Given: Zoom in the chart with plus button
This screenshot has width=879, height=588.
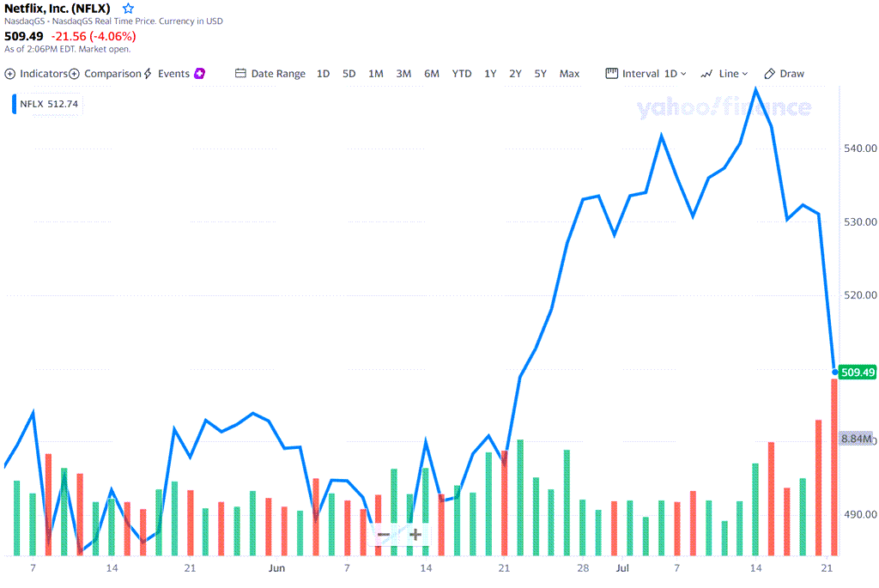Looking at the screenshot, I should click(x=415, y=535).
